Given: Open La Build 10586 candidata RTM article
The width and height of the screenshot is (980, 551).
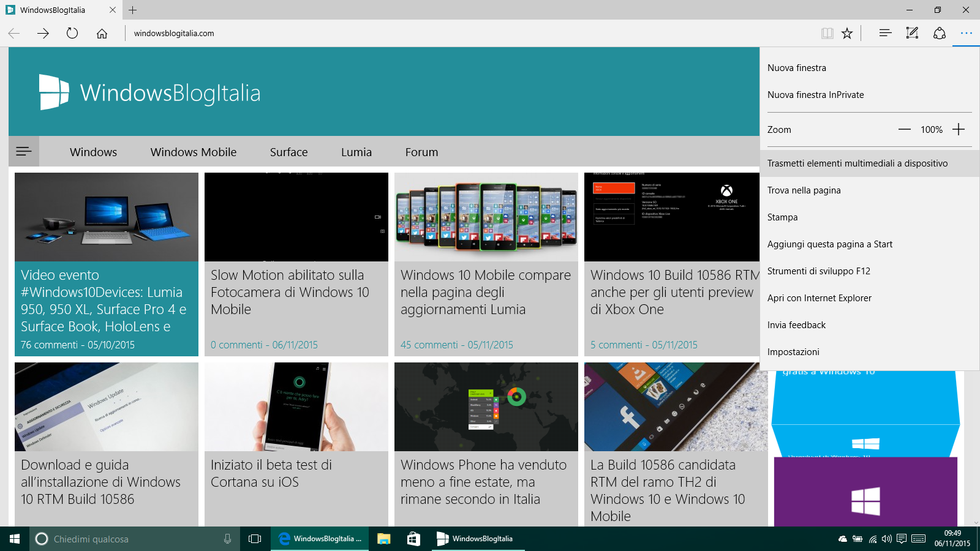Looking at the screenshot, I should pos(668,490).
